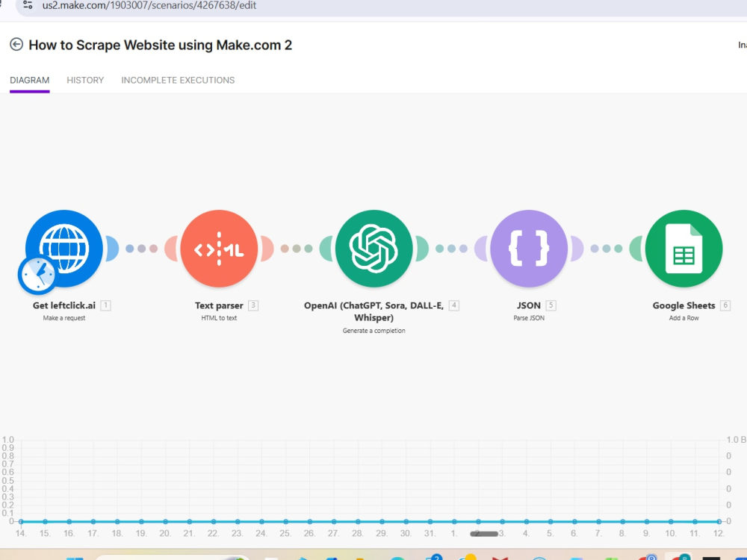
Task: Click the '1.0' label atop the left axis
Action: click(7, 440)
